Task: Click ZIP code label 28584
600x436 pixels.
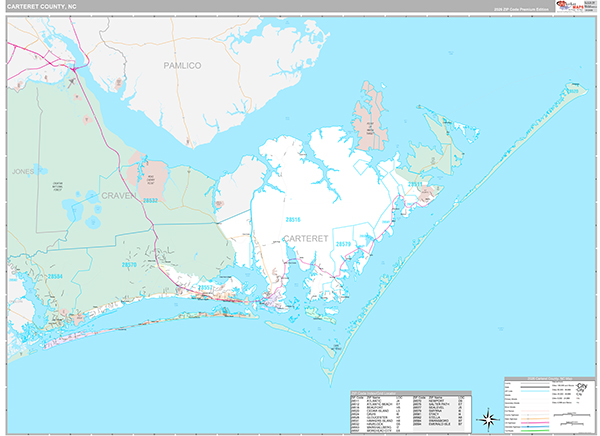Action: coord(55,276)
